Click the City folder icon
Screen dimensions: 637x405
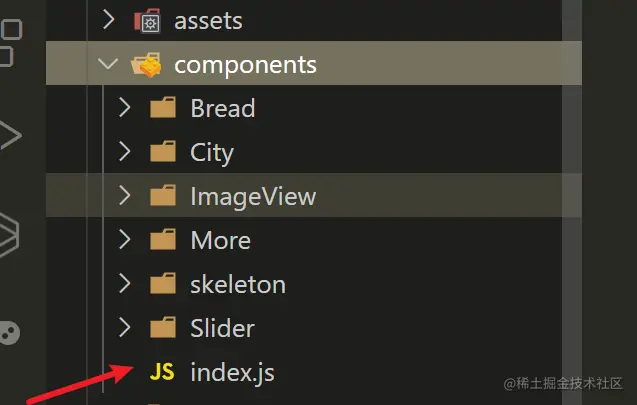(x=162, y=152)
